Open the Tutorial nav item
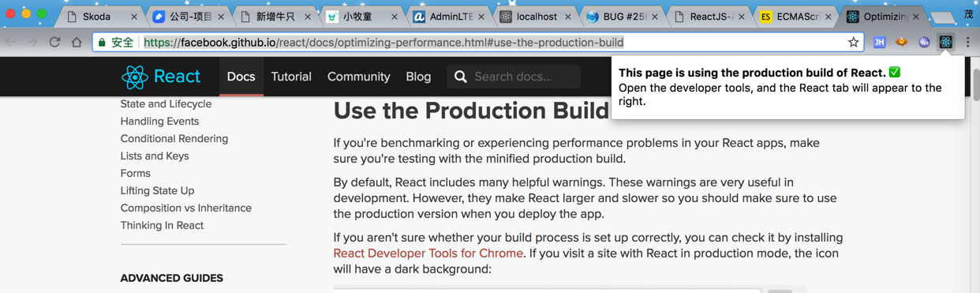 click(x=291, y=77)
